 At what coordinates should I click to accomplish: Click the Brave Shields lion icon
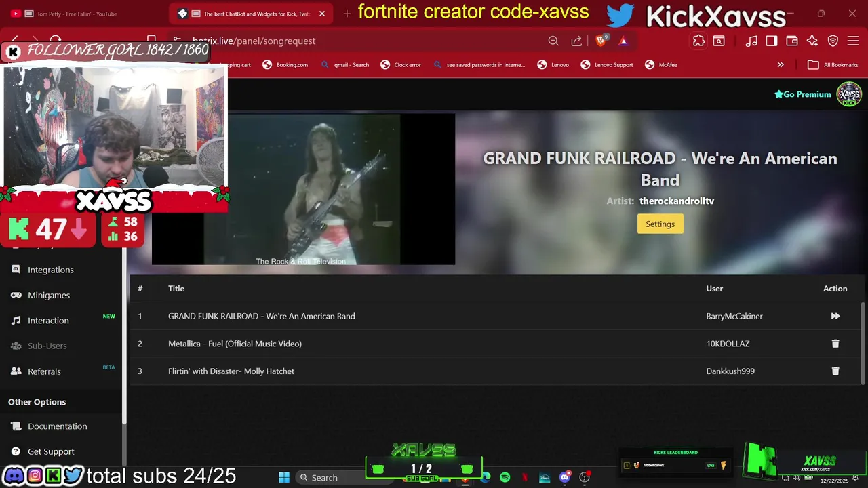click(601, 41)
